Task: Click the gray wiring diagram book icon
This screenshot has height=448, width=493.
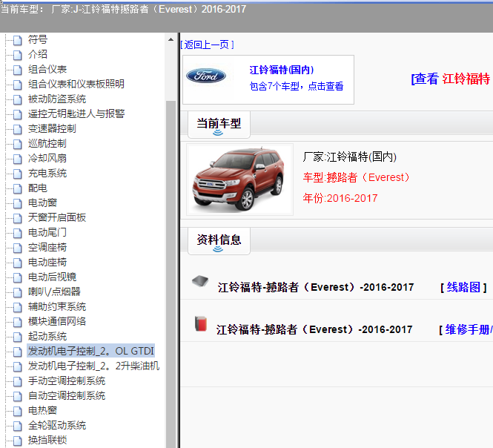Action: coord(200,281)
